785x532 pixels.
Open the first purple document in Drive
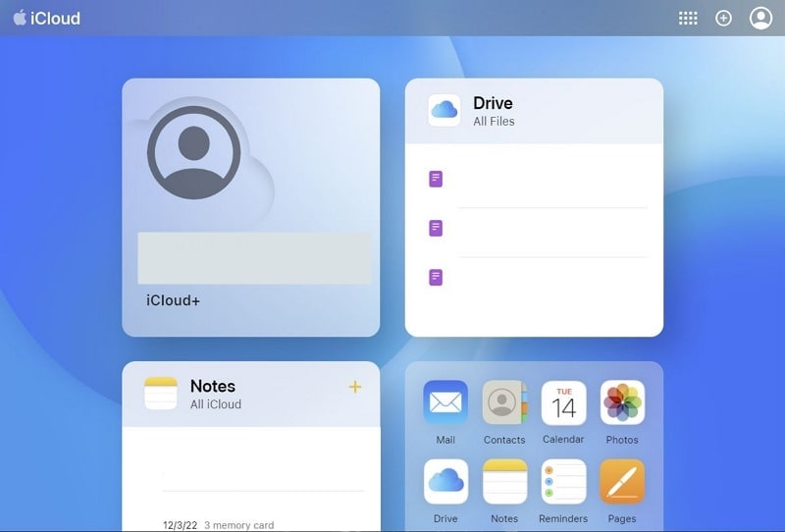point(436,179)
